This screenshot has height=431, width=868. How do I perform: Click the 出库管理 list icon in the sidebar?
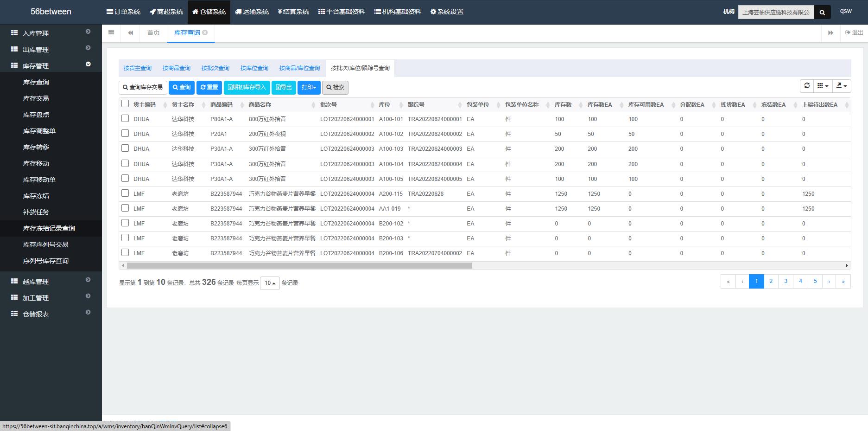[x=14, y=49]
